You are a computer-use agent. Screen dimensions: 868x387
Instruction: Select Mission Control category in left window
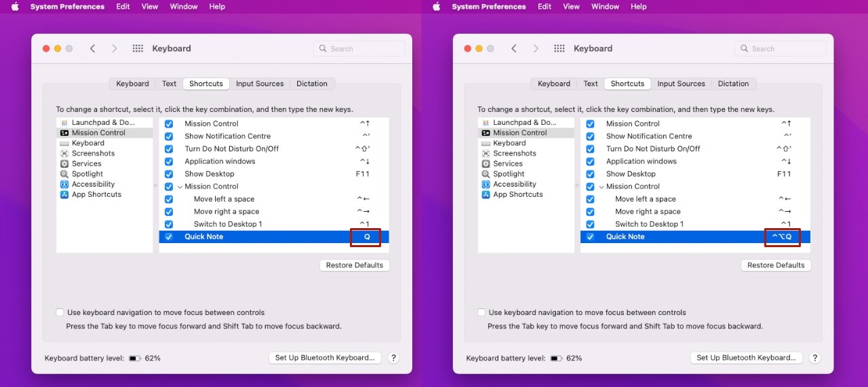(x=104, y=132)
